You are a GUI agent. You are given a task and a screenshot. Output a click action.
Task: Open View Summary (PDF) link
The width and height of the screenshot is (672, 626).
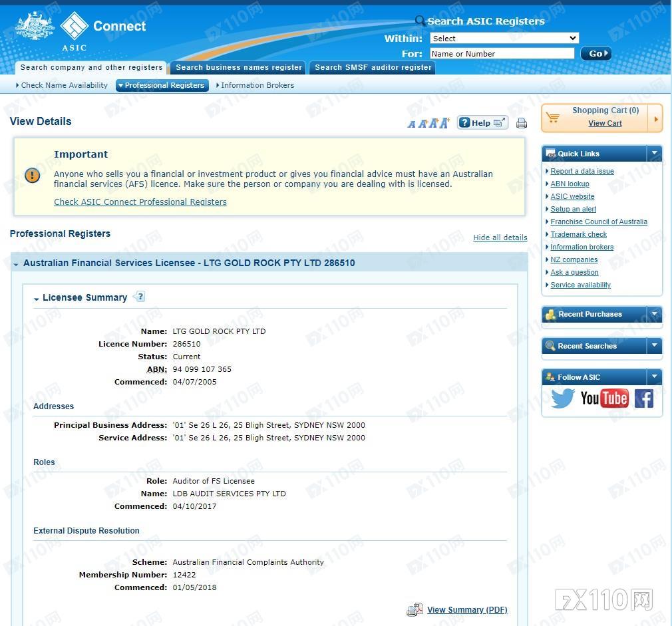467,610
